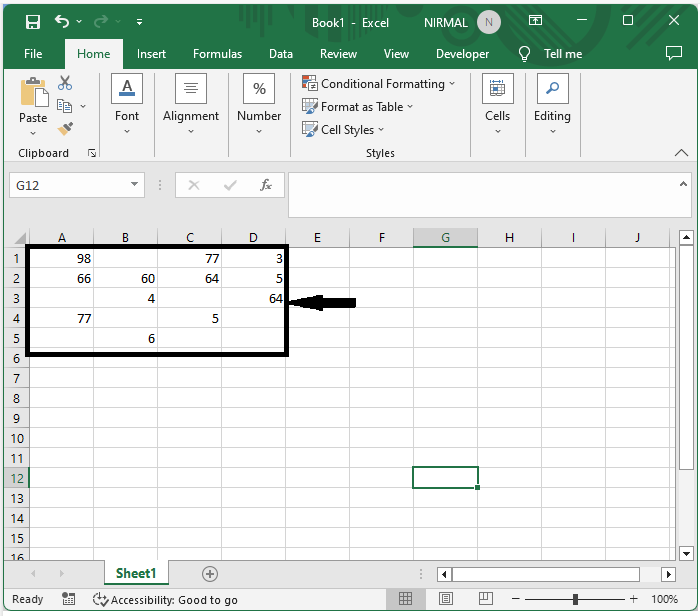Select cell C2 containing 64

[x=189, y=278]
